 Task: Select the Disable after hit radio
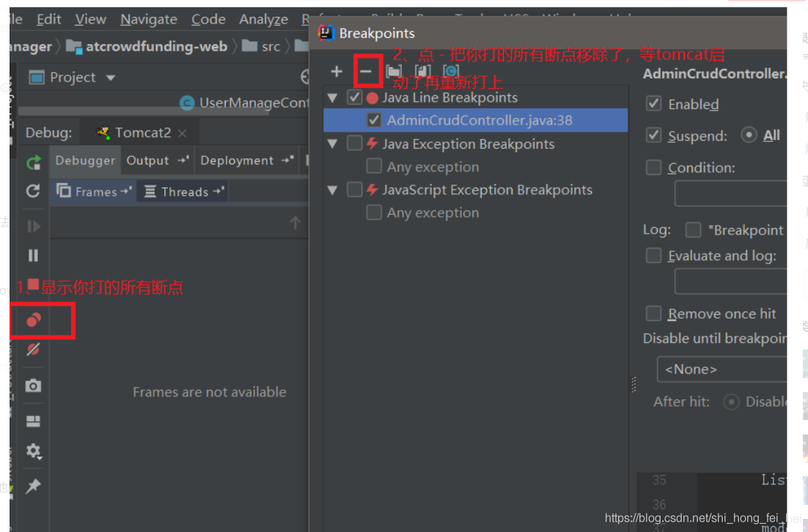point(731,402)
